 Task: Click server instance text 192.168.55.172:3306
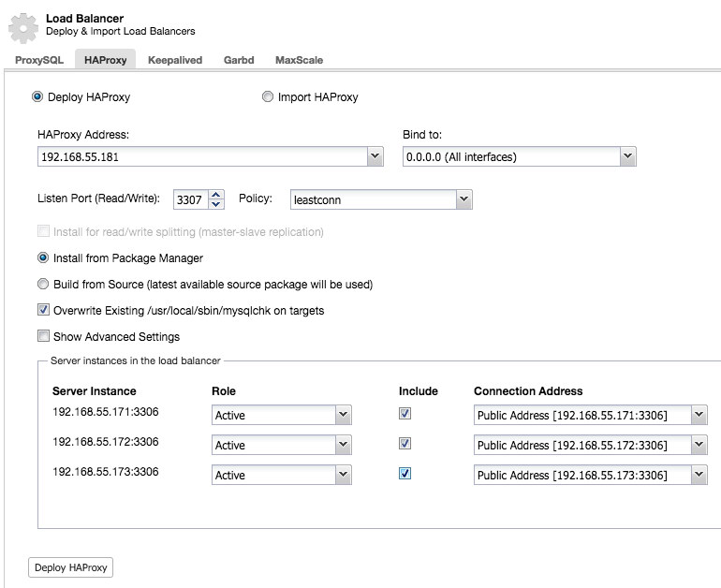coord(105,441)
